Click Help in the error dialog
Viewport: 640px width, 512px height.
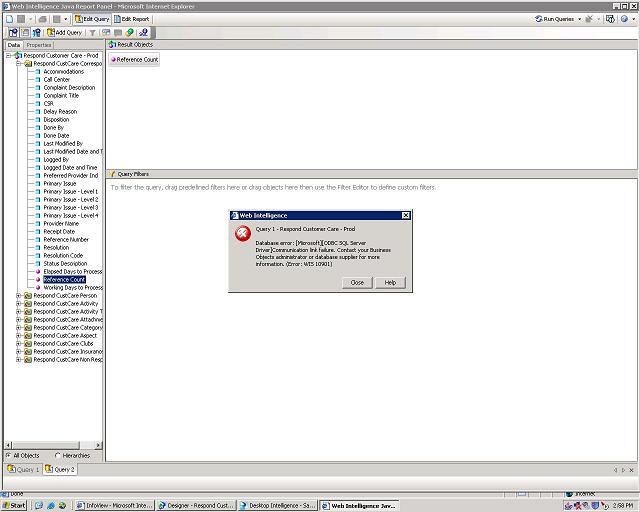pos(390,283)
